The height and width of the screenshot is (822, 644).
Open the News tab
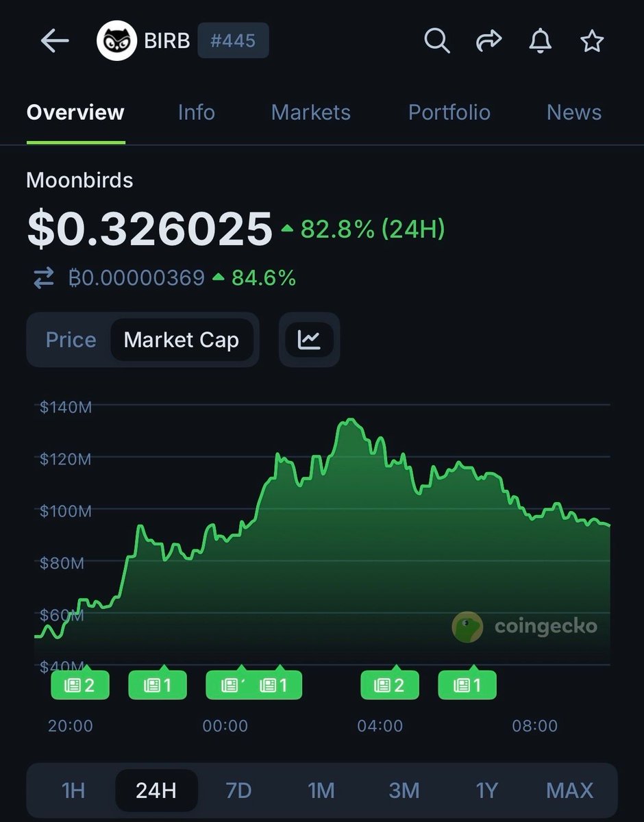[573, 112]
